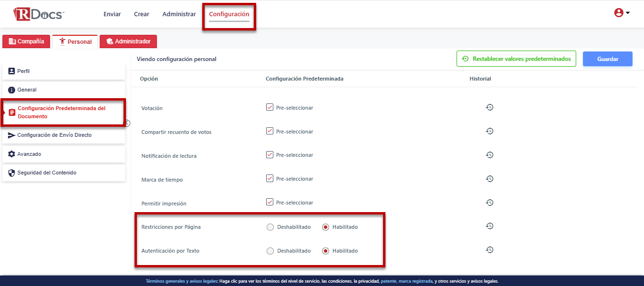
Task: Switch to the Administrador tab
Action: pyautogui.click(x=128, y=41)
